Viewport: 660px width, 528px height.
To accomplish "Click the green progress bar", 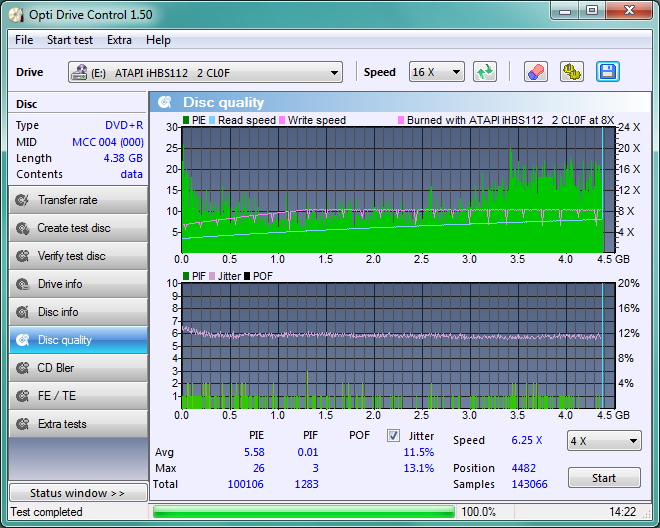I will point(303,512).
